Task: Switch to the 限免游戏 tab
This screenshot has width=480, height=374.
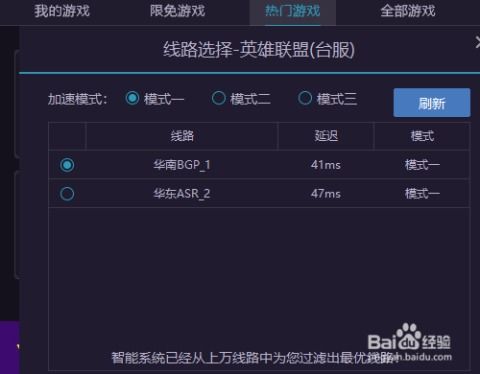Action: 177,11
